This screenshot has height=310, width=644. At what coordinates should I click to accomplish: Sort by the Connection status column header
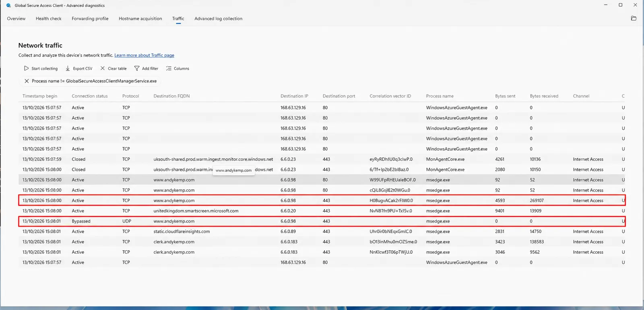90,96
